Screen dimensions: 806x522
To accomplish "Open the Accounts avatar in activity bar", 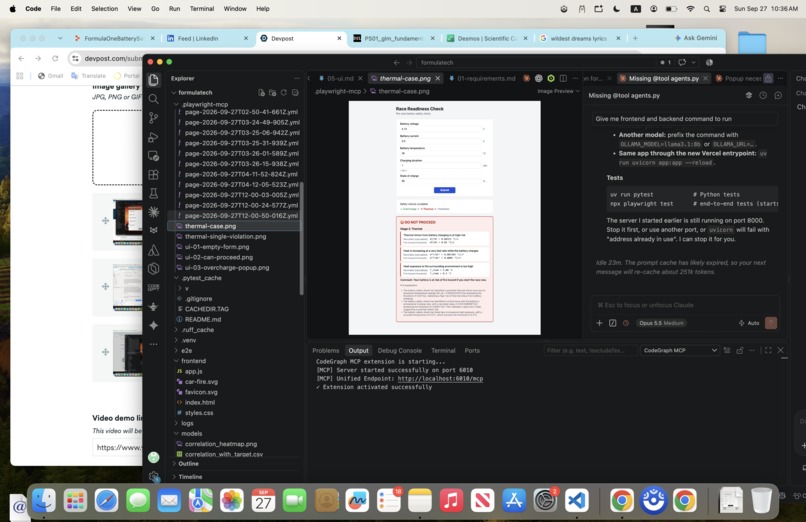I will (x=153, y=457).
